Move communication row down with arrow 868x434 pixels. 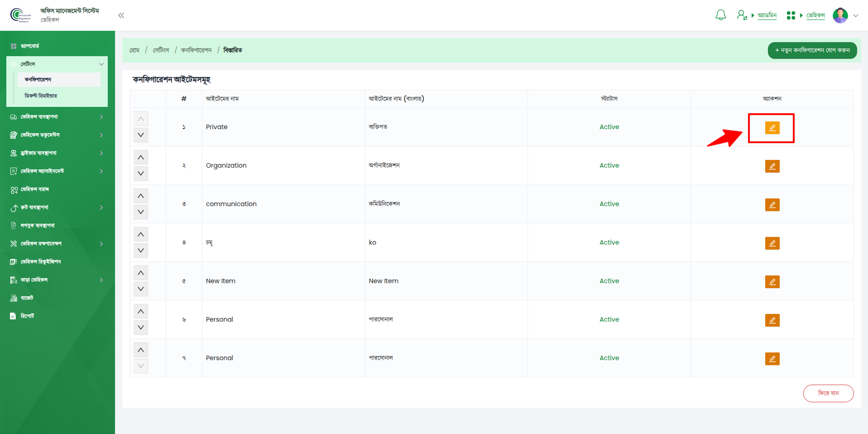pos(141,212)
